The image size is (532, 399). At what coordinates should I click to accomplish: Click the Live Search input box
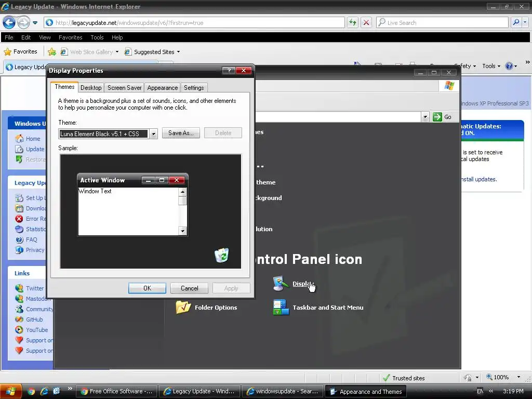(x=442, y=23)
